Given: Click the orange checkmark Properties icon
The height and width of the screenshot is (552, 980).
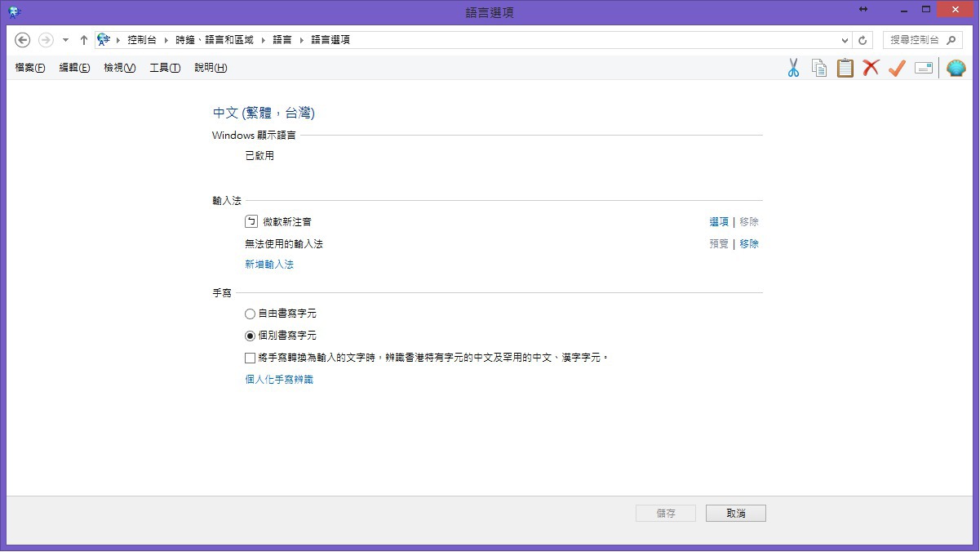Looking at the screenshot, I should click(897, 68).
